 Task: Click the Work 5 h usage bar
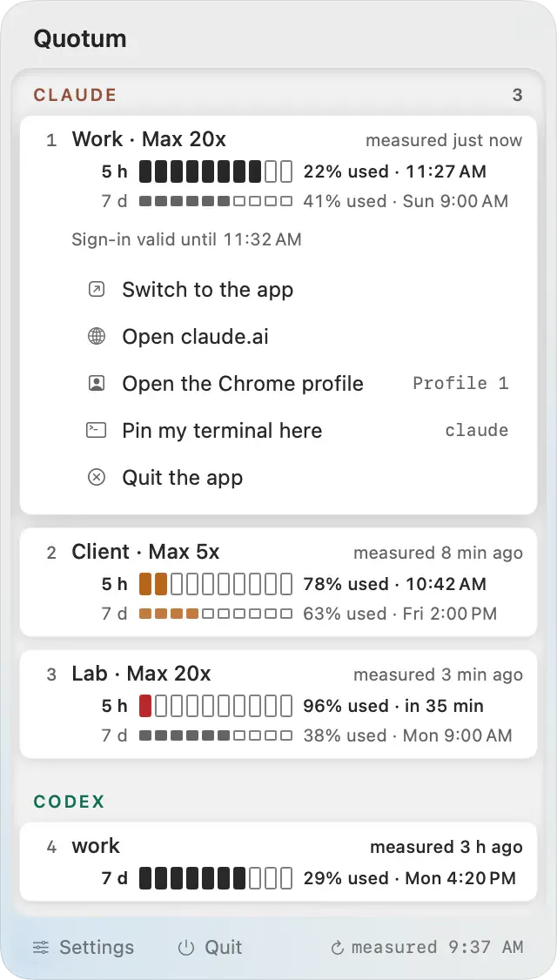(x=216, y=171)
